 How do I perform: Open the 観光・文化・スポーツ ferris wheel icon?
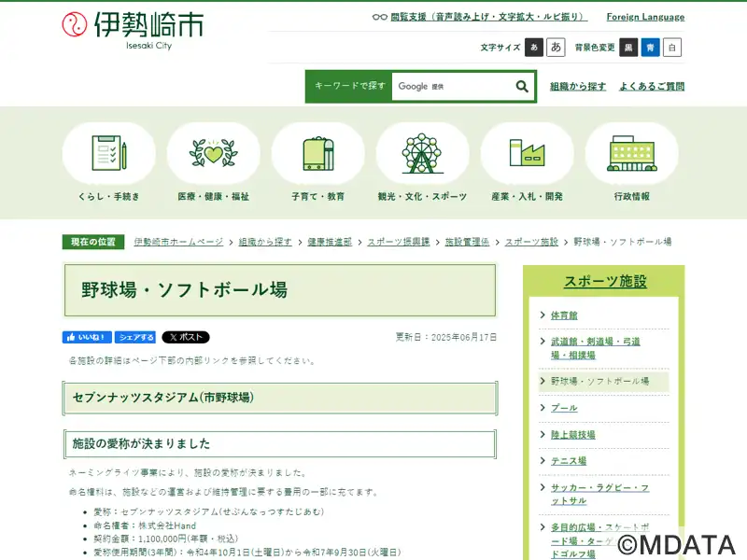point(423,153)
